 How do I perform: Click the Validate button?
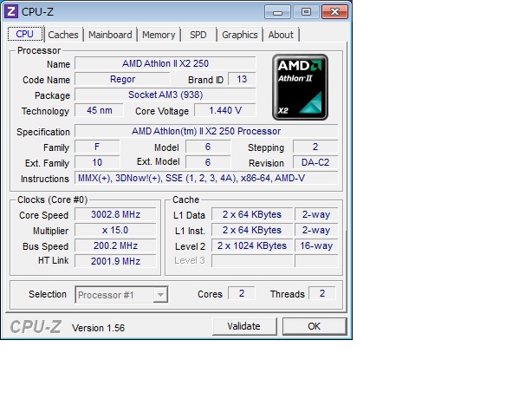tap(244, 326)
